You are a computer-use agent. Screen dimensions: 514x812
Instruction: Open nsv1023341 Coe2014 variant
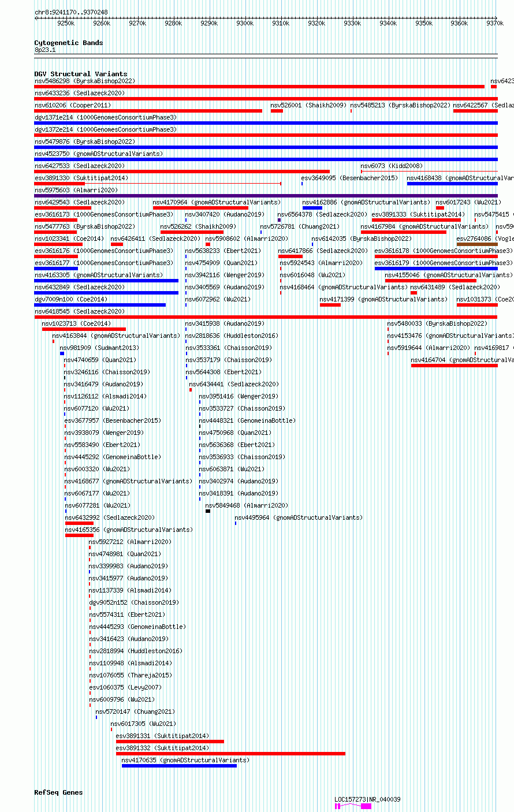(x=69, y=239)
